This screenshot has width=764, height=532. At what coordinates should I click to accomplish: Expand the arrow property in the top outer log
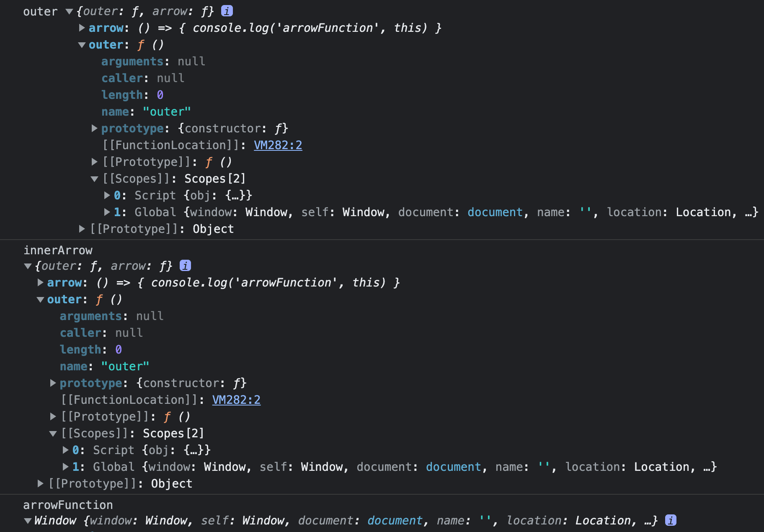82,28
